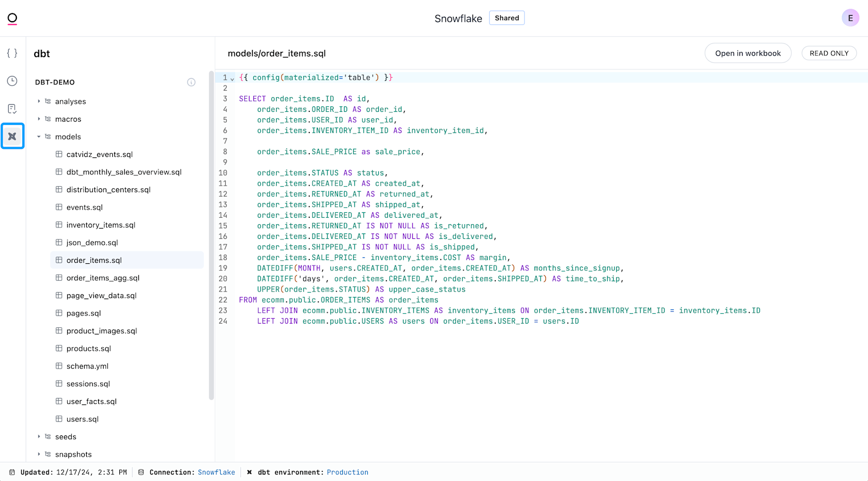Select the snapshots folder
This screenshot has width=868, height=481.
pyautogui.click(x=73, y=454)
